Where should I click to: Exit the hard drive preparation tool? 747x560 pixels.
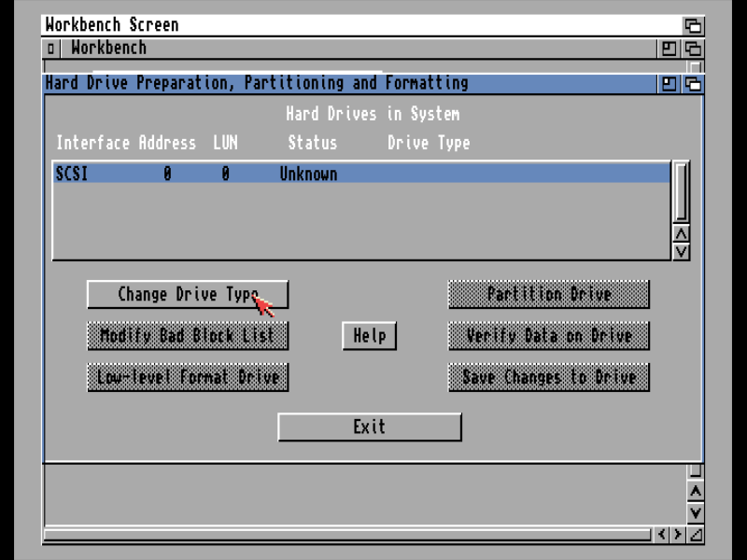[x=369, y=427]
